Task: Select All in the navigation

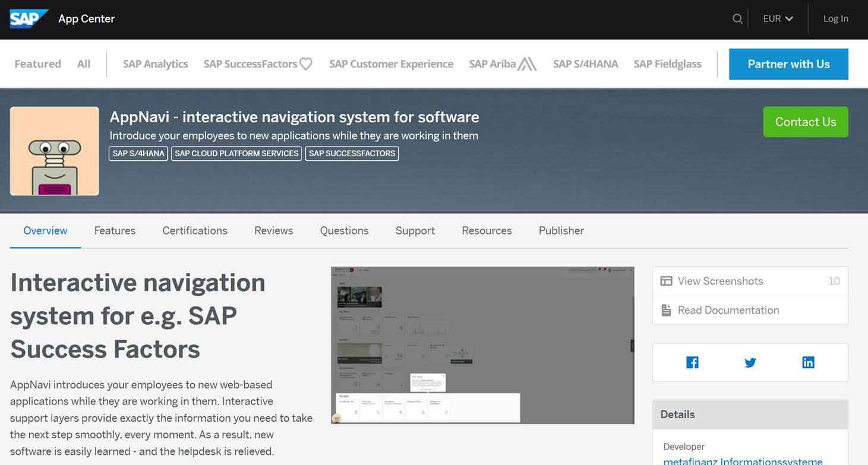Action: (x=84, y=64)
